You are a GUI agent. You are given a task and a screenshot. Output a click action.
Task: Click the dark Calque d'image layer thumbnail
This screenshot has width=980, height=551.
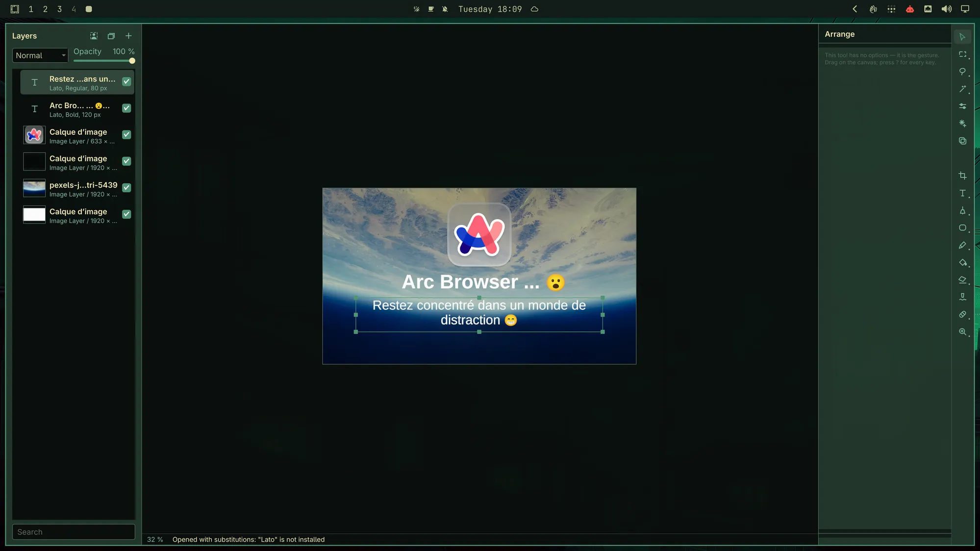click(x=34, y=161)
